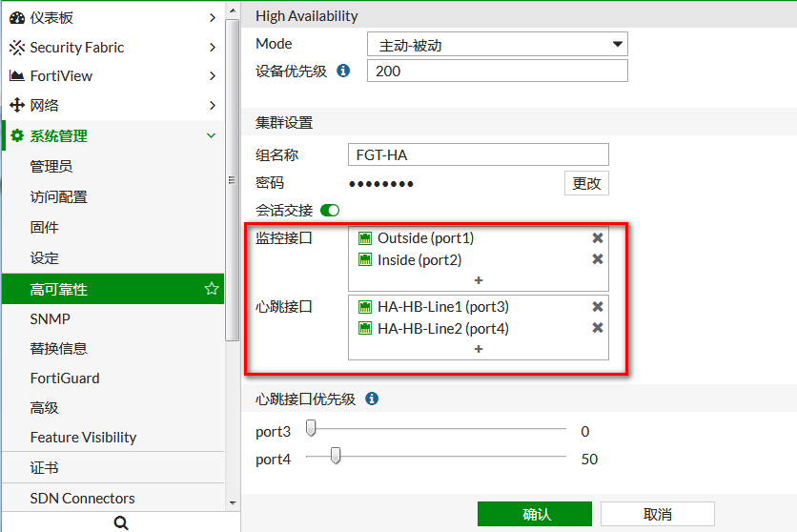Click the plus to add a heartbeat interface
Screen dimensions: 797x532
pyautogui.click(x=479, y=349)
